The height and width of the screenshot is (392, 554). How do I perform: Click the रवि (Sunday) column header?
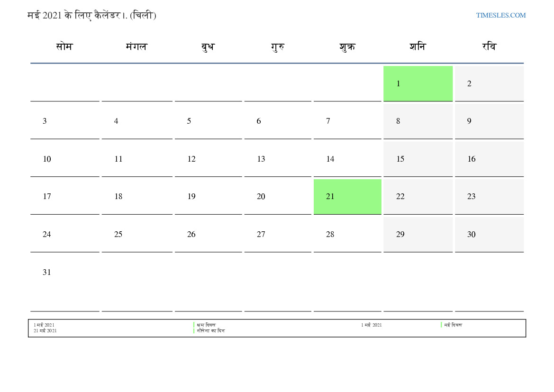[x=489, y=46]
